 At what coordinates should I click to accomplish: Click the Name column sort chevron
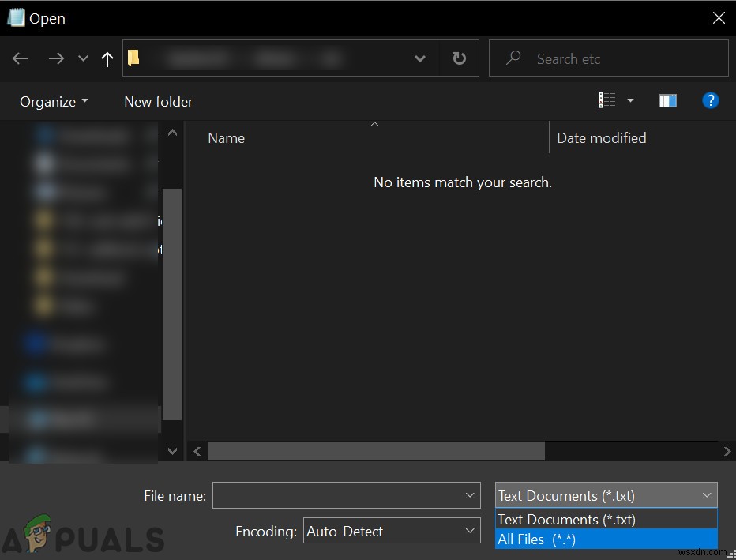coord(375,124)
